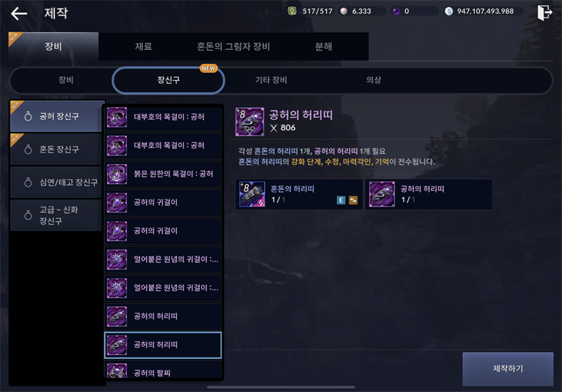Screen dimensions: 562x392
Task: Click the exit door icon at top right
Action: click(x=544, y=13)
